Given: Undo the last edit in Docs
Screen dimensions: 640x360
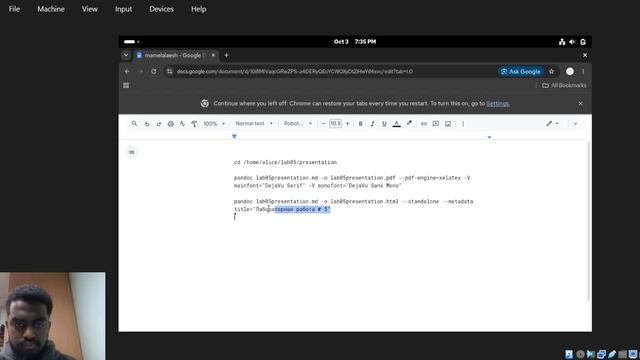Looking at the screenshot, I should pyautogui.click(x=147, y=124).
